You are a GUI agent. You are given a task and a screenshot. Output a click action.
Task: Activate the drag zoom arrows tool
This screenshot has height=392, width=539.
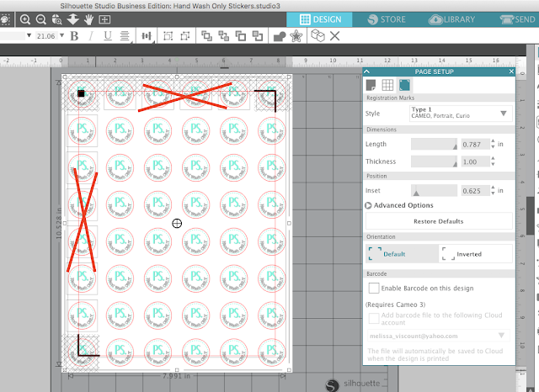[73, 19]
